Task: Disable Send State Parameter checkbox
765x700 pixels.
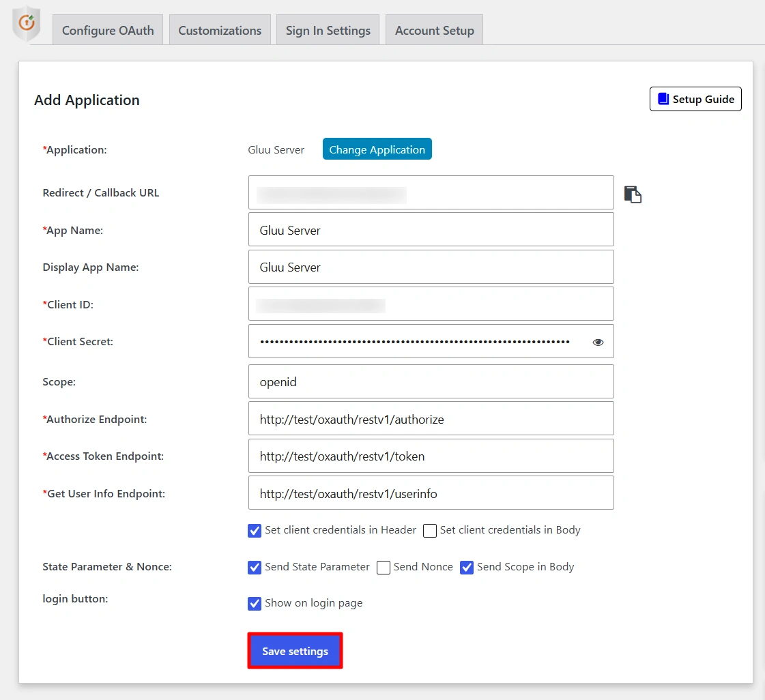Action: pos(254,568)
